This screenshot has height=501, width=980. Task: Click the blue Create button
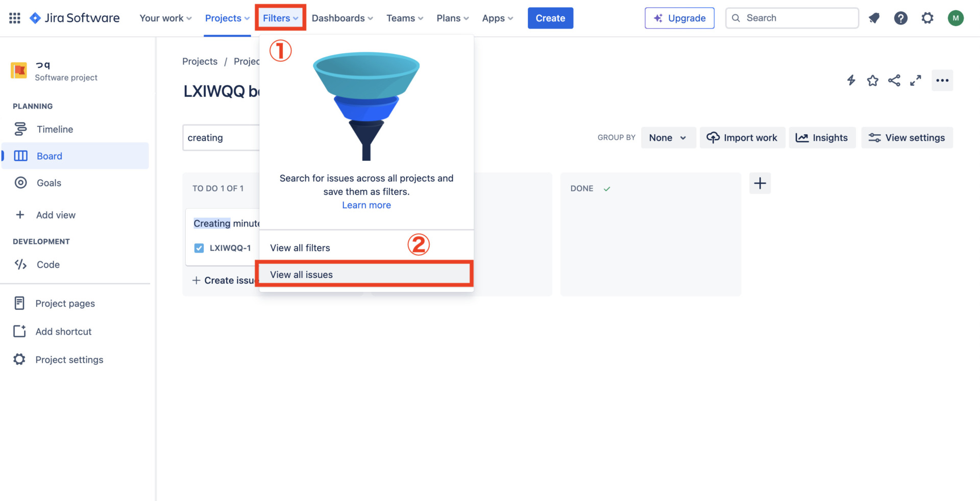click(550, 18)
